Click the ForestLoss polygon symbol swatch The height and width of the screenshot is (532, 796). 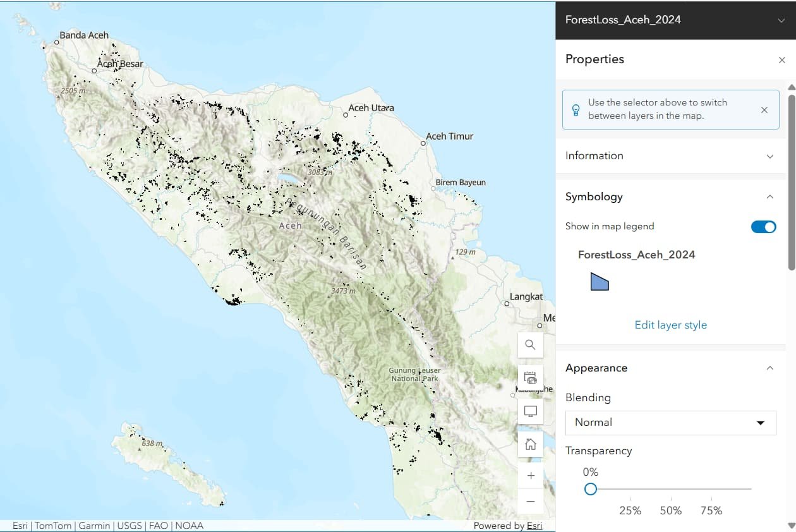599,282
